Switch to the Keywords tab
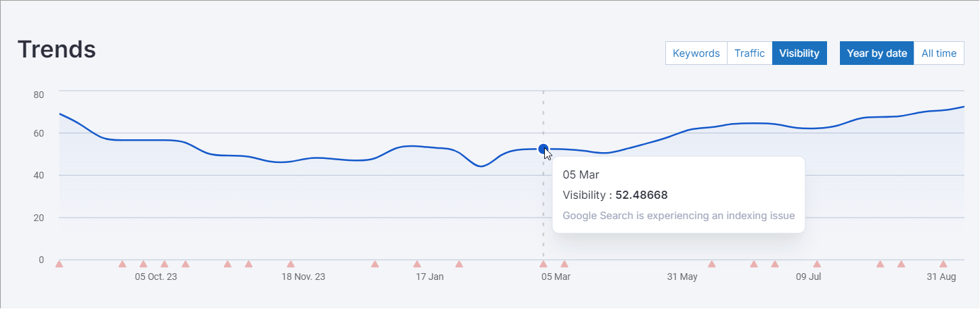Viewport: 980px width, 309px height. (696, 53)
